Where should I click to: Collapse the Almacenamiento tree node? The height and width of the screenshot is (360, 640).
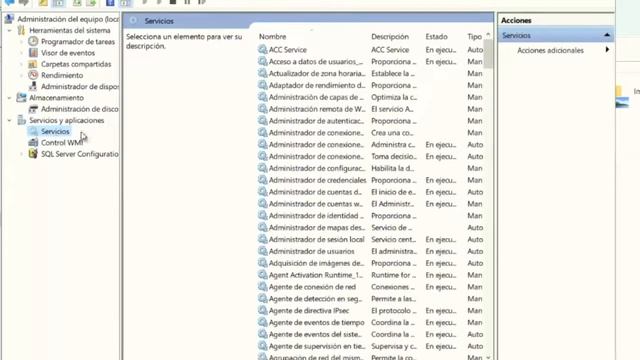pos(9,98)
